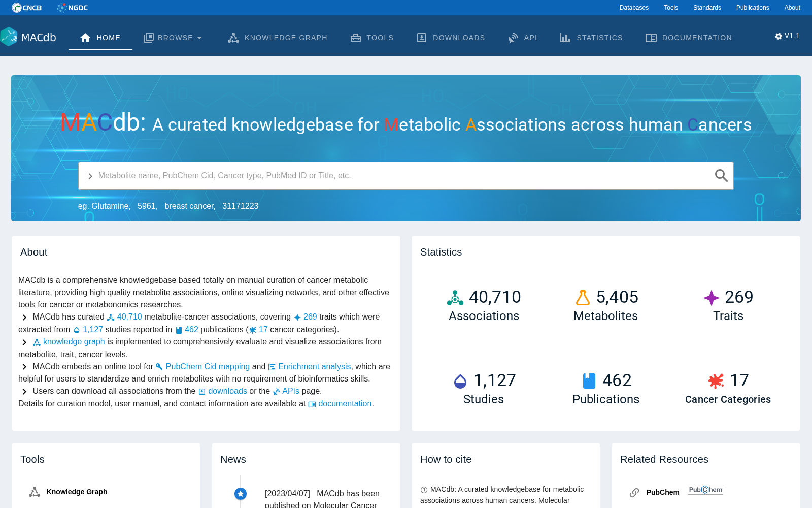Click the Metabolites flask icon
This screenshot has height=508, width=812.
pos(583,298)
